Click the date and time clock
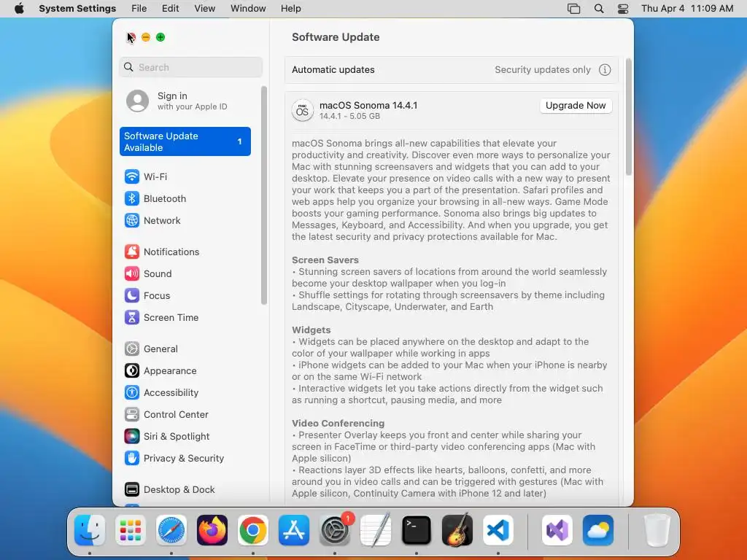The height and width of the screenshot is (560, 747). (687, 9)
